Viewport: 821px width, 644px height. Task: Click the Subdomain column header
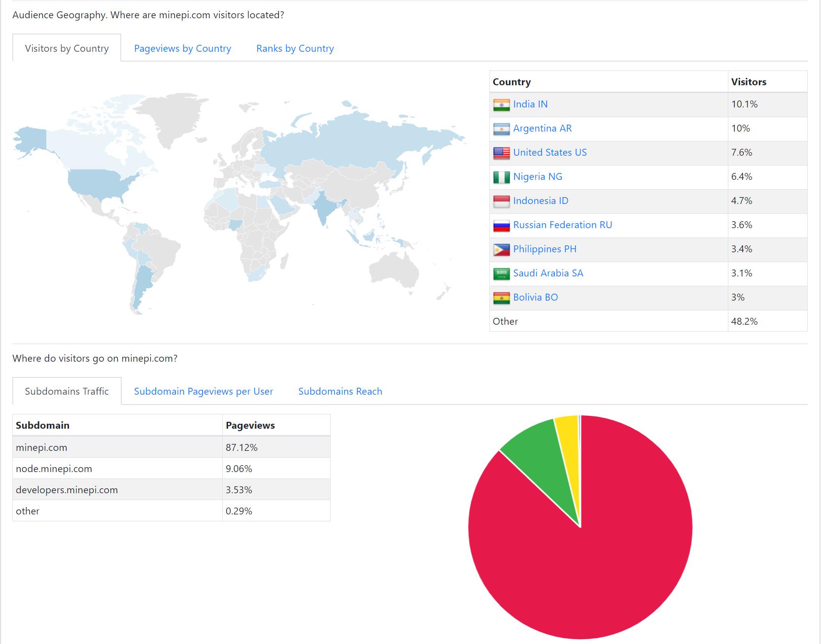[117, 425]
